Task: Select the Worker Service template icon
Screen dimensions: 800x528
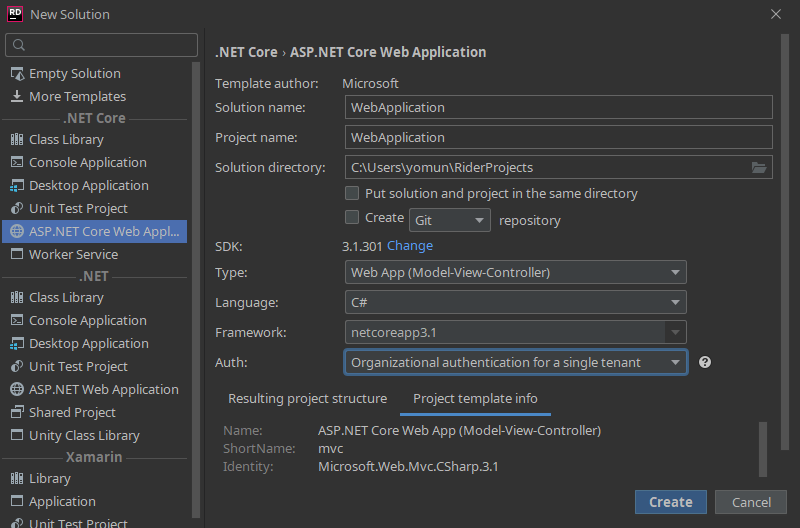Action: tap(17, 254)
